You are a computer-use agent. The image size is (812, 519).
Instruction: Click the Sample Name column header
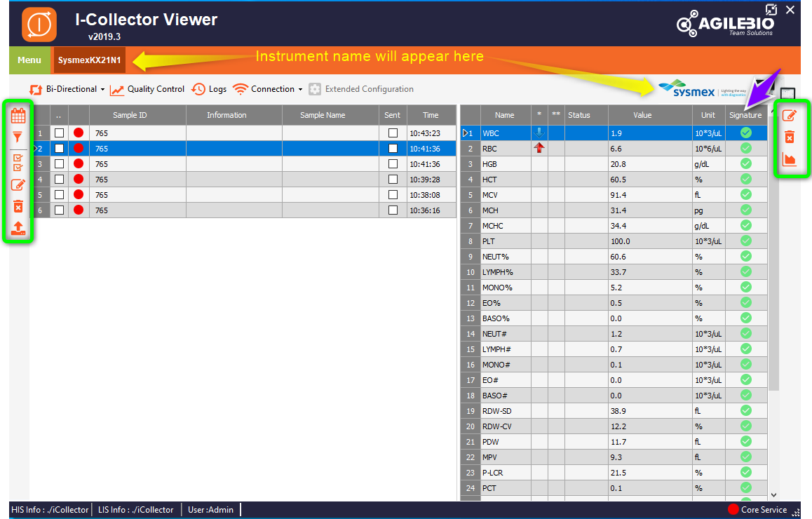330,115
